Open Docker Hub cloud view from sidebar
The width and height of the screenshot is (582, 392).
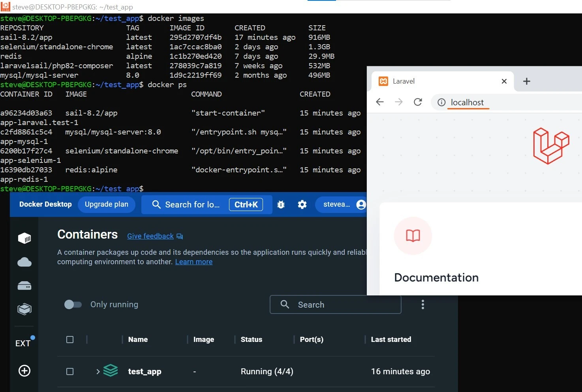(24, 262)
